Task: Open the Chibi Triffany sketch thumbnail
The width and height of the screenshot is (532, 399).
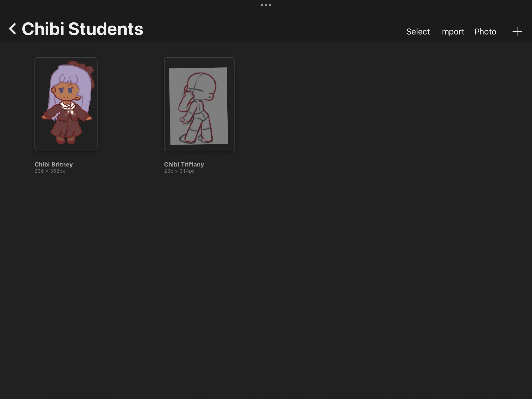Action: (x=199, y=104)
